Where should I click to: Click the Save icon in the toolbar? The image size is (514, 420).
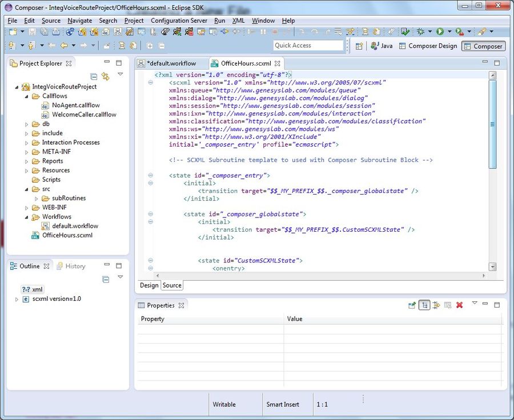32,31
